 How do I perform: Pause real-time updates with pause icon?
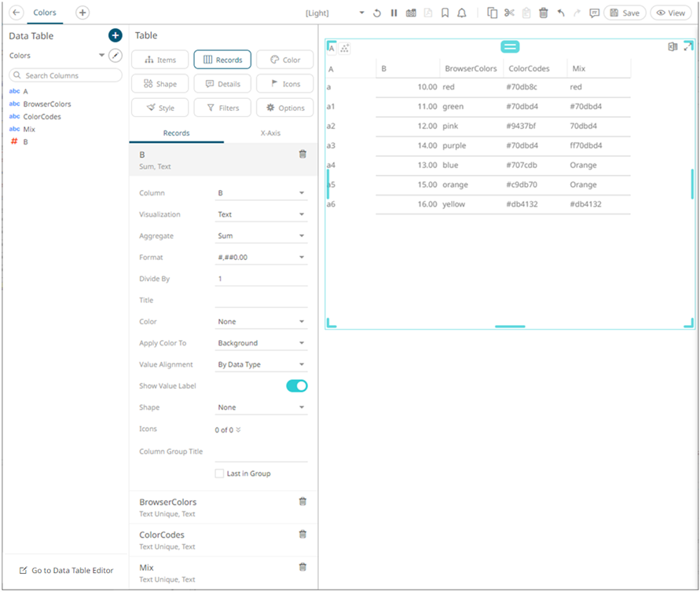pos(394,13)
